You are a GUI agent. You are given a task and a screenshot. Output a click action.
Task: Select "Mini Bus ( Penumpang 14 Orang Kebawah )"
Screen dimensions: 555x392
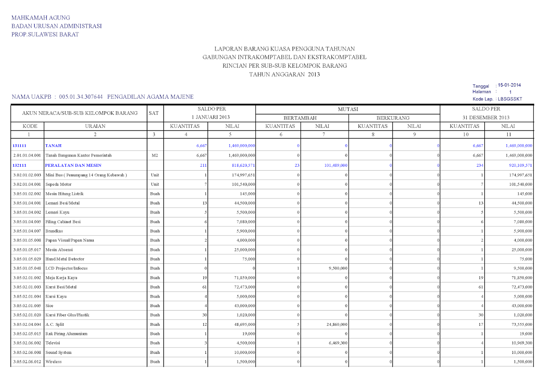pyautogui.click(x=86, y=175)
